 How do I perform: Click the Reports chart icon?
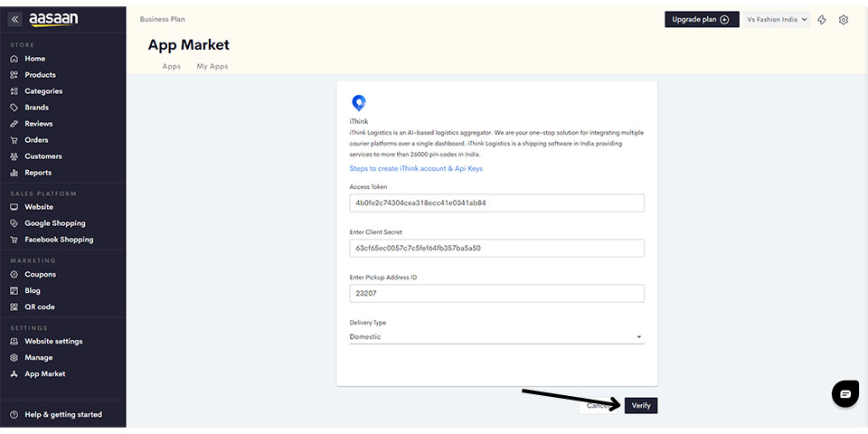pyautogui.click(x=14, y=173)
